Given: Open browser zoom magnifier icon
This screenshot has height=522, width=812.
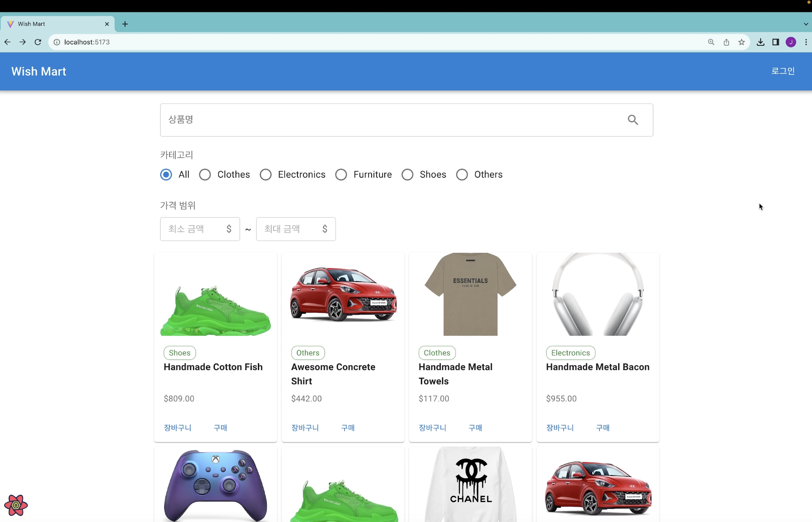Looking at the screenshot, I should coord(711,42).
